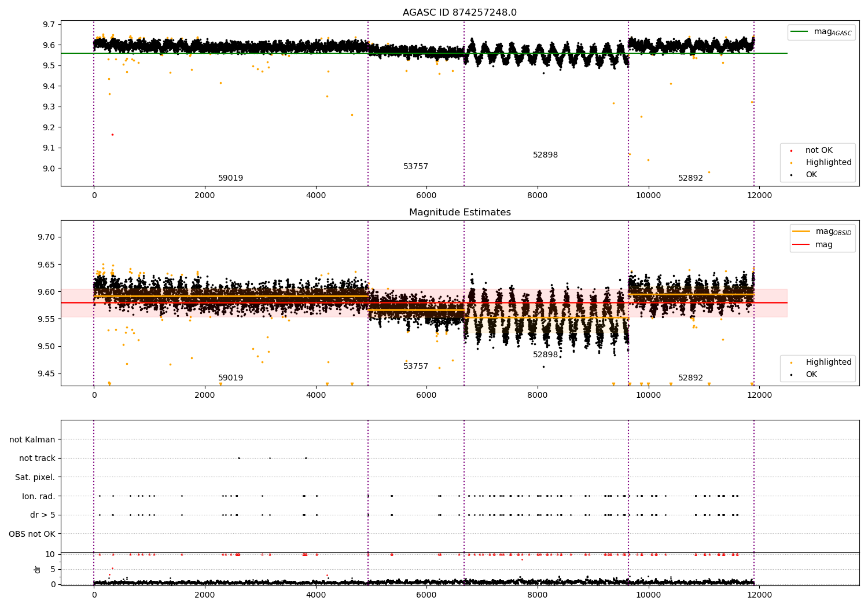
Task: Click the rotated 'dr' axis label
Action: pyautogui.click(x=38, y=569)
